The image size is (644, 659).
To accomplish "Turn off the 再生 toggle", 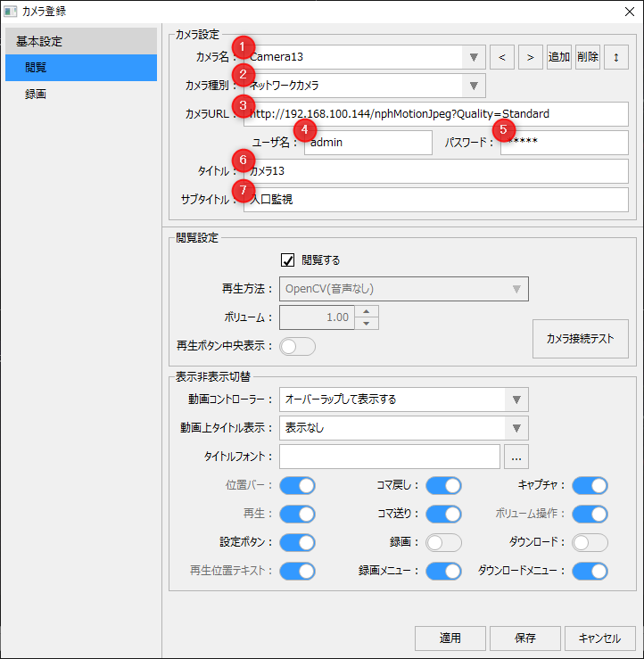I will point(298,515).
